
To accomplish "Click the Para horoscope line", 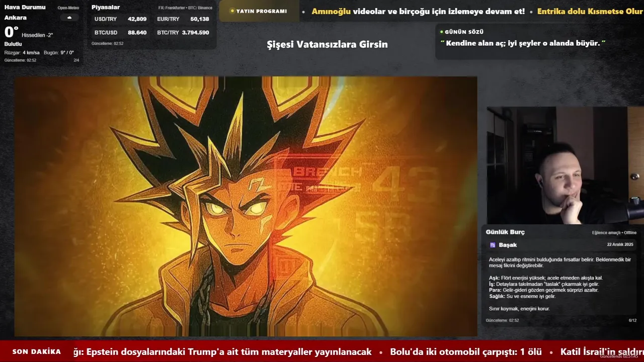I will [544, 290].
